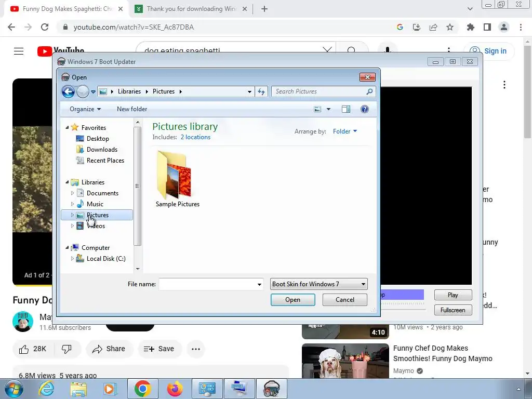Refresh the folder view in Open dialog

[x=261, y=91]
